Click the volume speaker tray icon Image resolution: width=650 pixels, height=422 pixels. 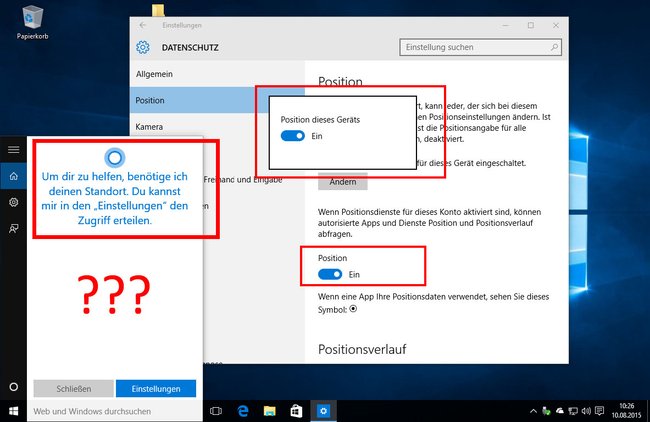click(x=586, y=411)
